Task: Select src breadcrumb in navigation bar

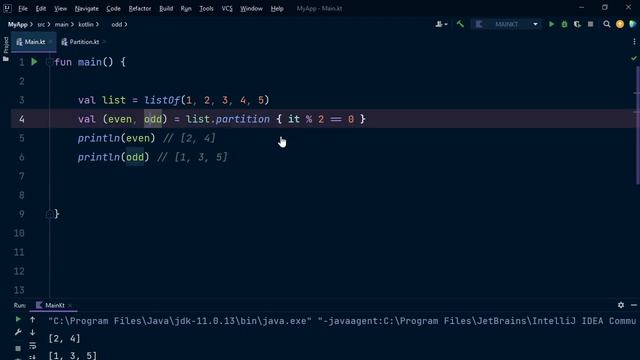Action: 41,24
